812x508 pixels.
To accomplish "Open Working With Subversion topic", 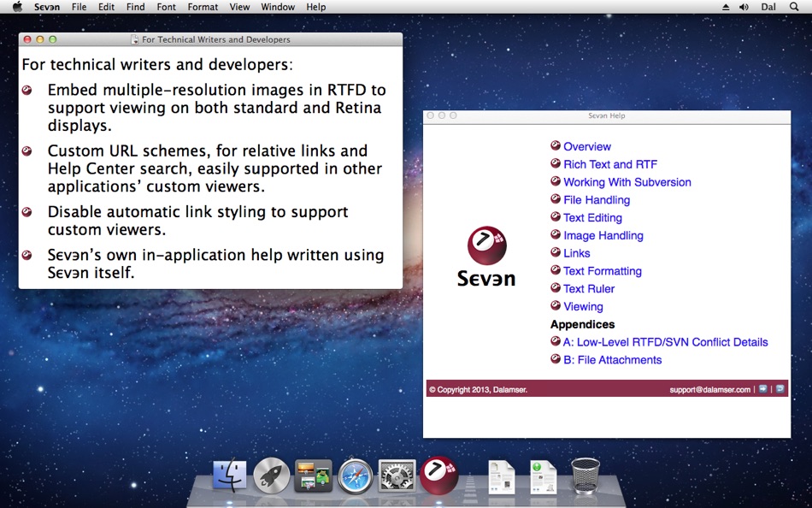I will coord(627,182).
